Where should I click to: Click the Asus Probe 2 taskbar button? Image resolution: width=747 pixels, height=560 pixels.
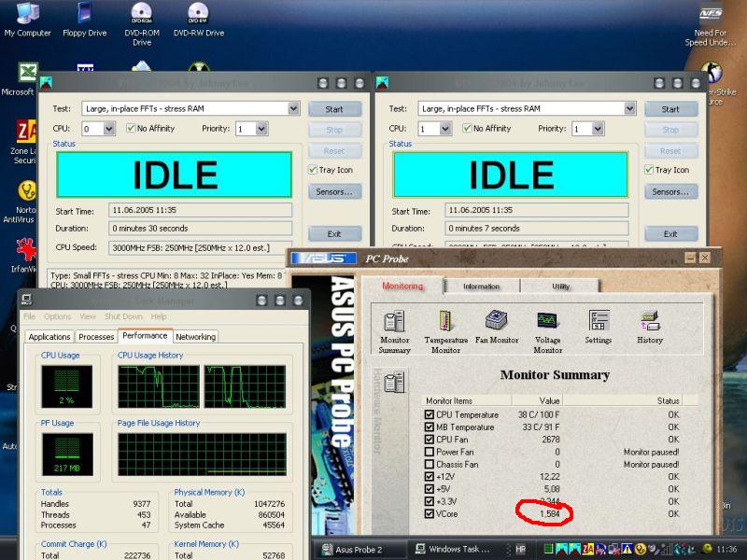(x=352, y=549)
